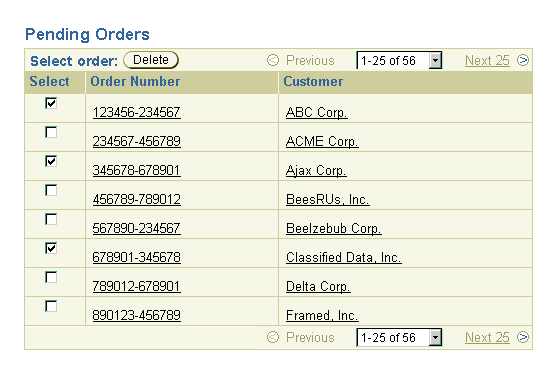Uncheck the ABC Corp. order checkbox
The height and width of the screenshot is (380, 560).
click(x=51, y=103)
